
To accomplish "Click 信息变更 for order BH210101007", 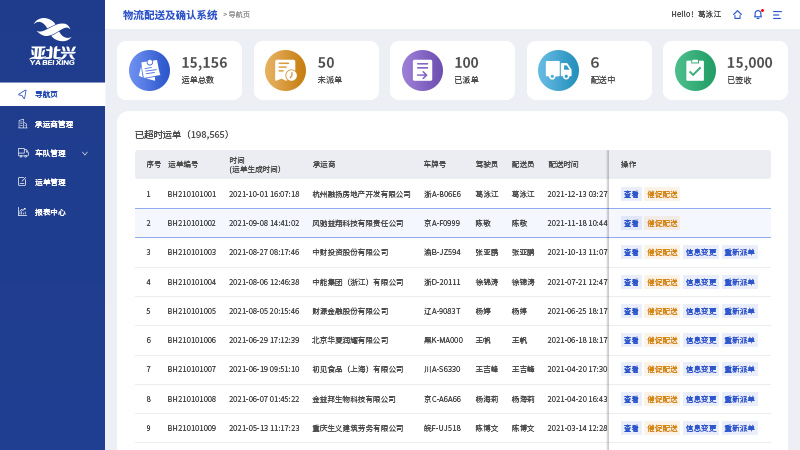I will [x=701, y=369].
